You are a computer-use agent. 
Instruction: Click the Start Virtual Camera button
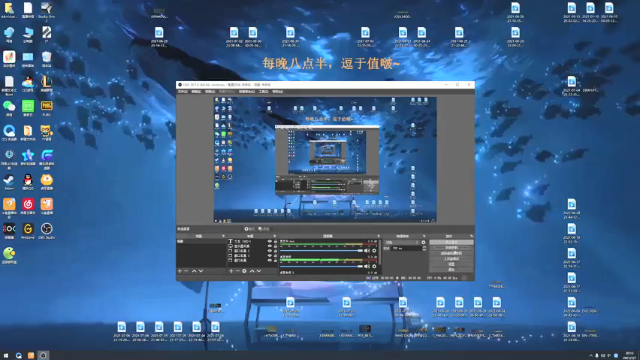(x=451, y=253)
